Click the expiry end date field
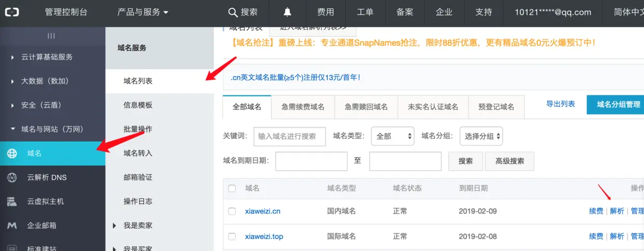 405,161
